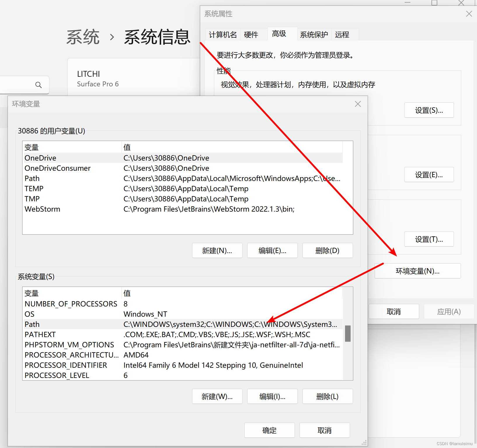Screen dimensions: 477x448
Task: Click the Intel64 Family 6 value cell
Action: click(x=213, y=365)
